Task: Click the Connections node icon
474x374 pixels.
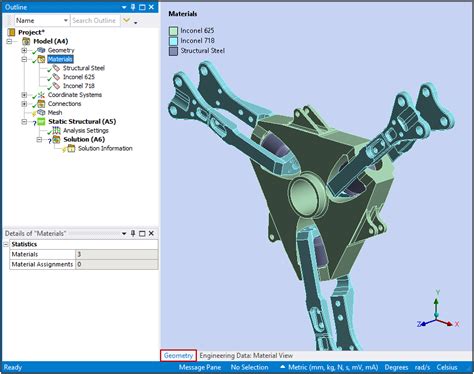Action: click(41, 104)
